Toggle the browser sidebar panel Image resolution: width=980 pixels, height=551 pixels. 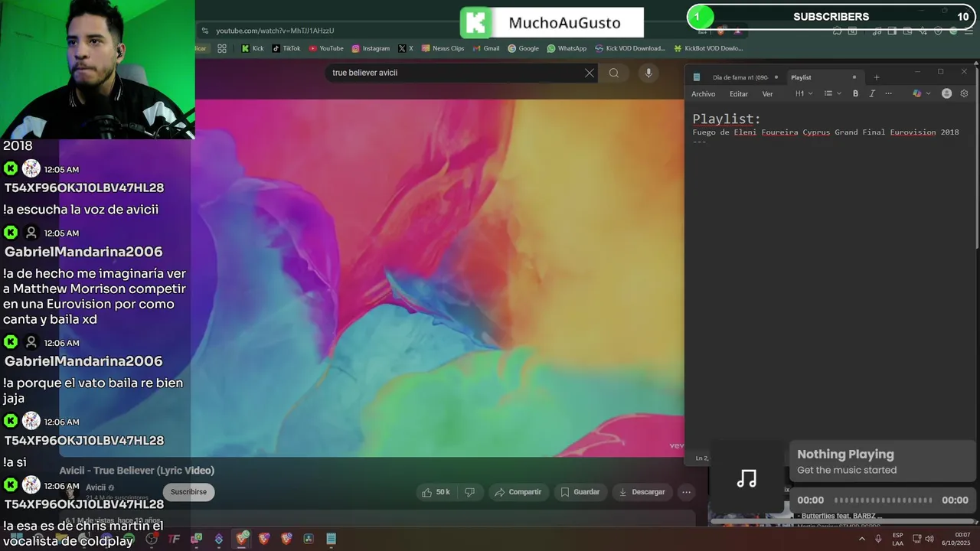pos(892,31)
